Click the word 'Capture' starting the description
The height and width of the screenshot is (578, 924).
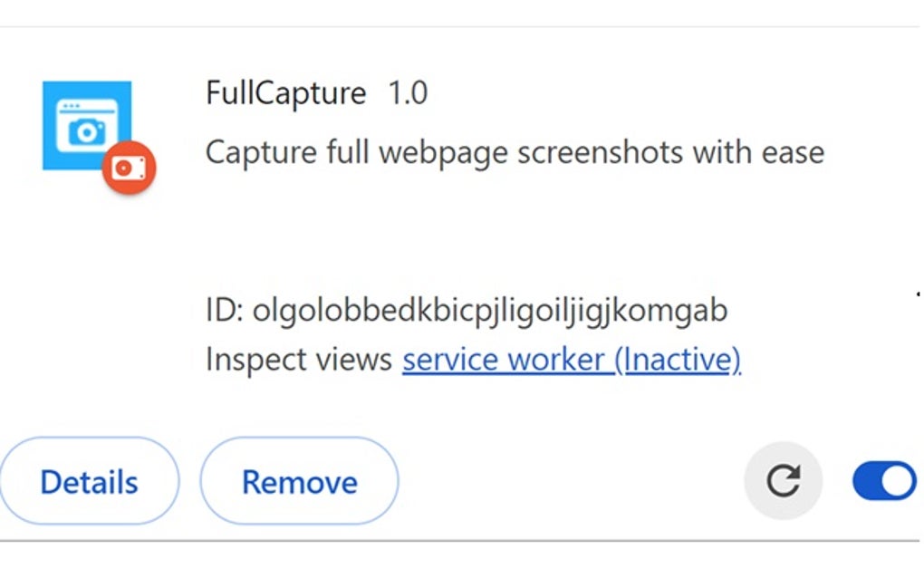(x=261, y=152)
